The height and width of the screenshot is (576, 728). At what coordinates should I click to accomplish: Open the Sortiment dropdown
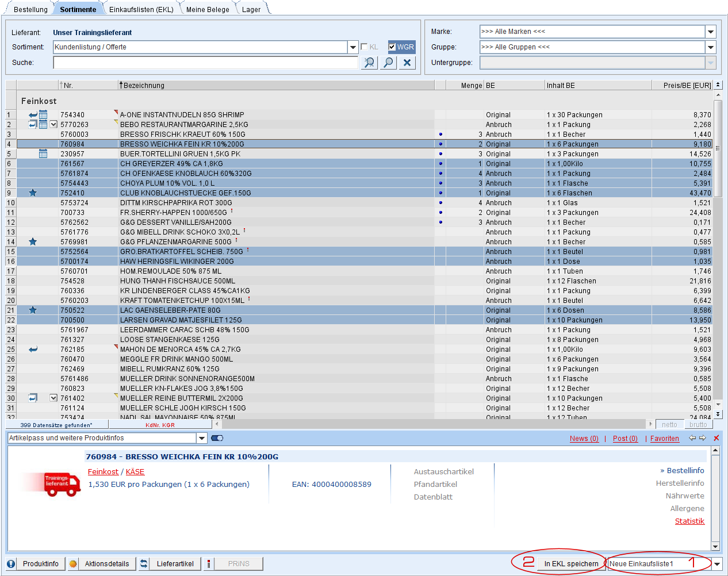click(x=352, y=47)
